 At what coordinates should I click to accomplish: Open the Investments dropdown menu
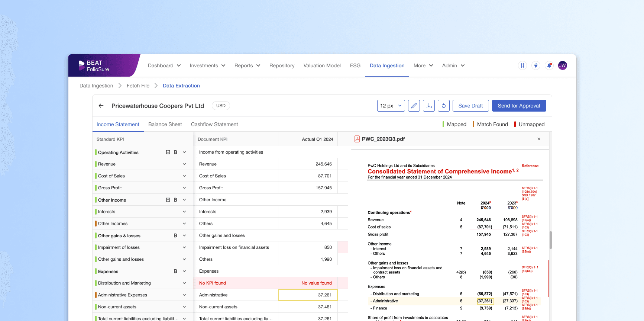click(208, 65)
